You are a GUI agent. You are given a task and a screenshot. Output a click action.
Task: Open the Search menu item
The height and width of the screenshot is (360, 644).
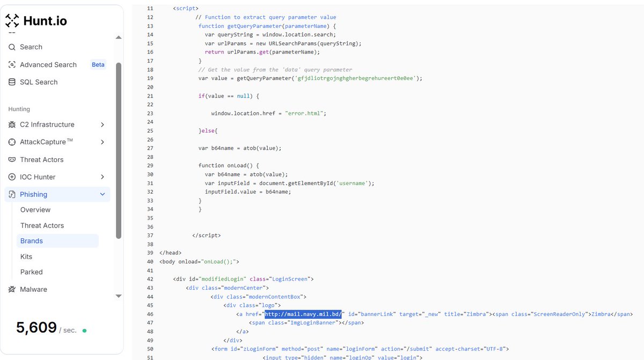pyautogui.click(x=31, y=47)
